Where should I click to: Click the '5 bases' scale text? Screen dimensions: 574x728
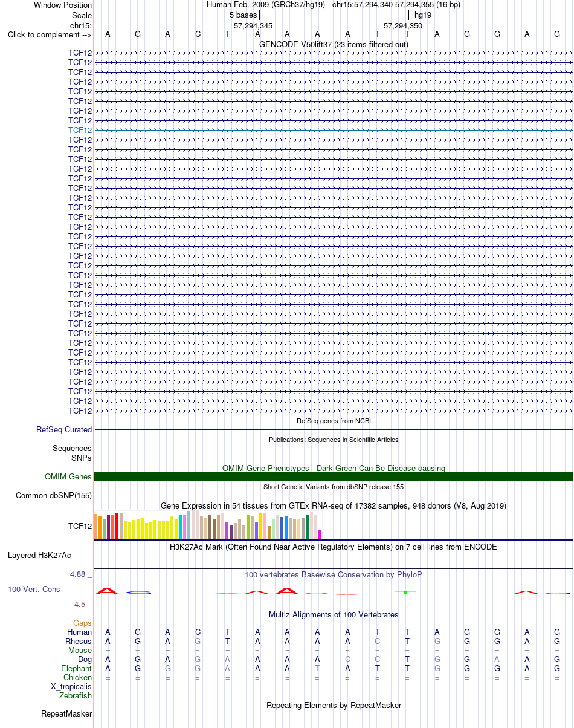coord(243,15)
